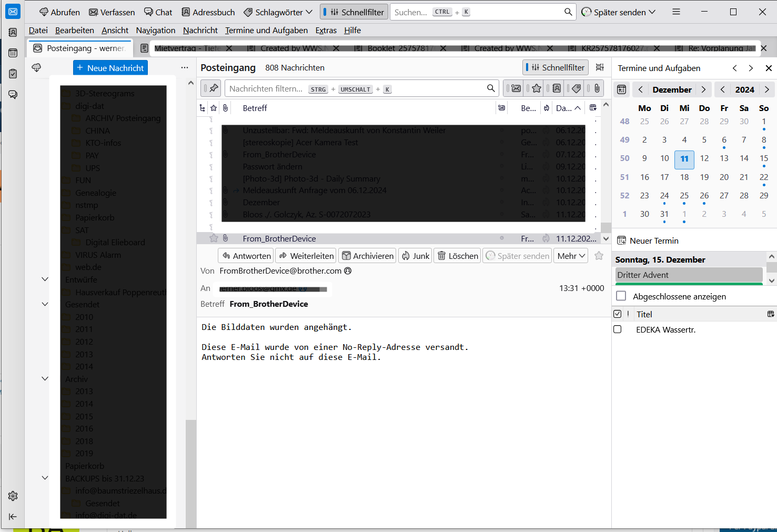Go to next month after Dezember
The image size is (777, 532).
703,89
